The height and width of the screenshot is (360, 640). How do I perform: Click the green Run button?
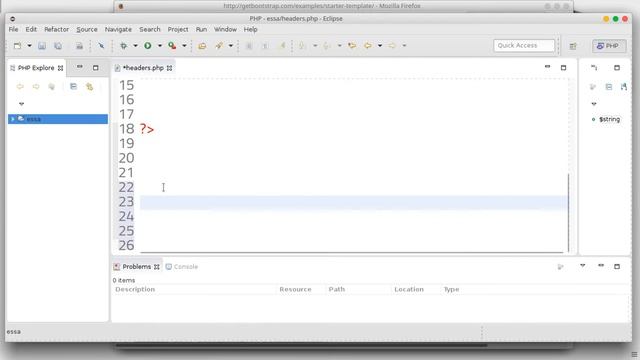click(x=148, y=46)
